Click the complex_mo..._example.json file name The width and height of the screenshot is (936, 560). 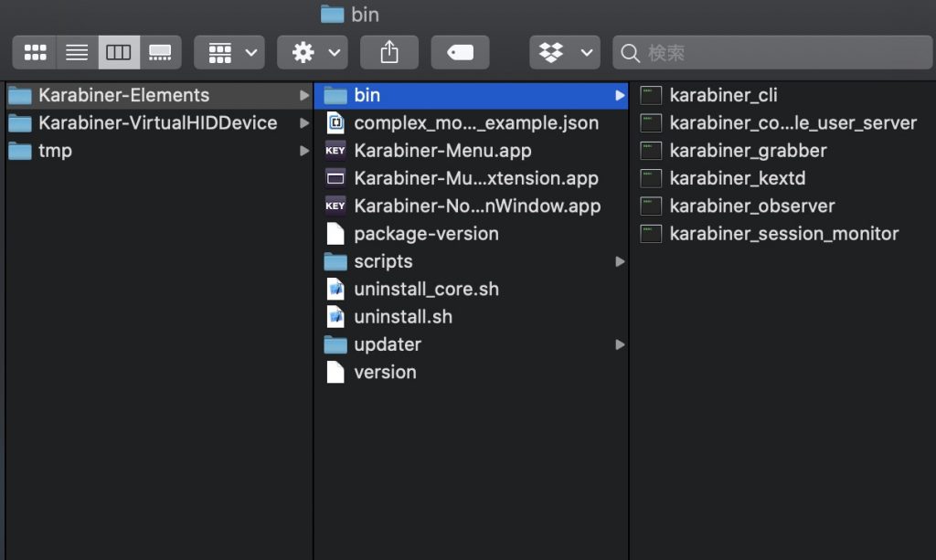coord(476,122)
